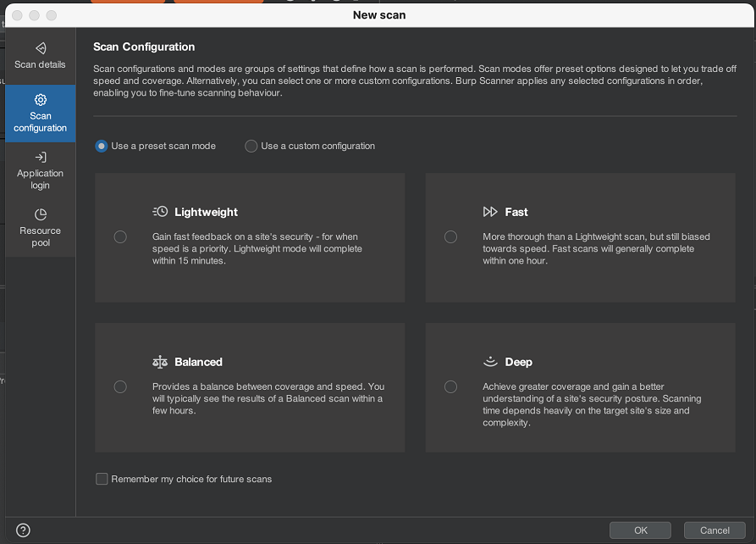Select 'Use a preset scan mode' option

coord(102,146)
